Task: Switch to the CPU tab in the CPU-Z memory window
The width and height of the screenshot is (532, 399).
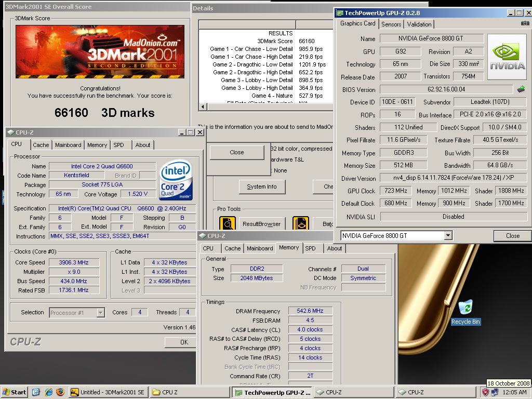Action: (x=208, y=248)
